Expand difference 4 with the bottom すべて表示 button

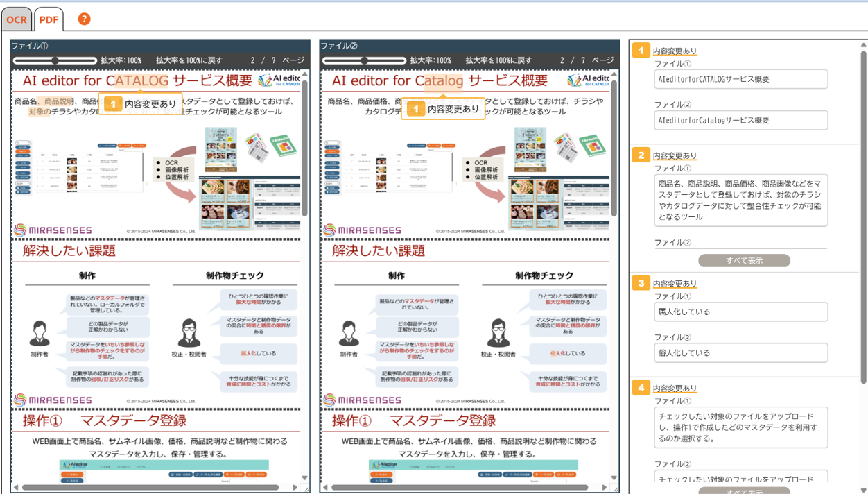click(x=744, y=491)
